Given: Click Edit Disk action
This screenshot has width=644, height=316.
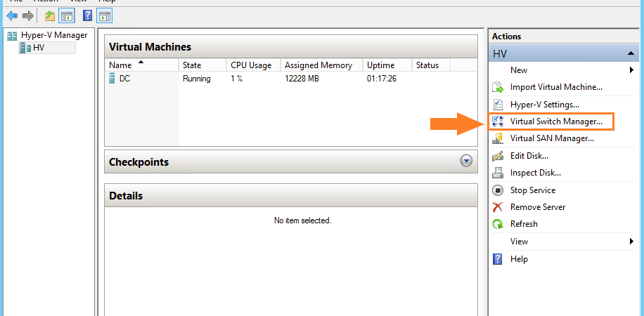Looking at the screenshot, I should click(x=529, y=156).
